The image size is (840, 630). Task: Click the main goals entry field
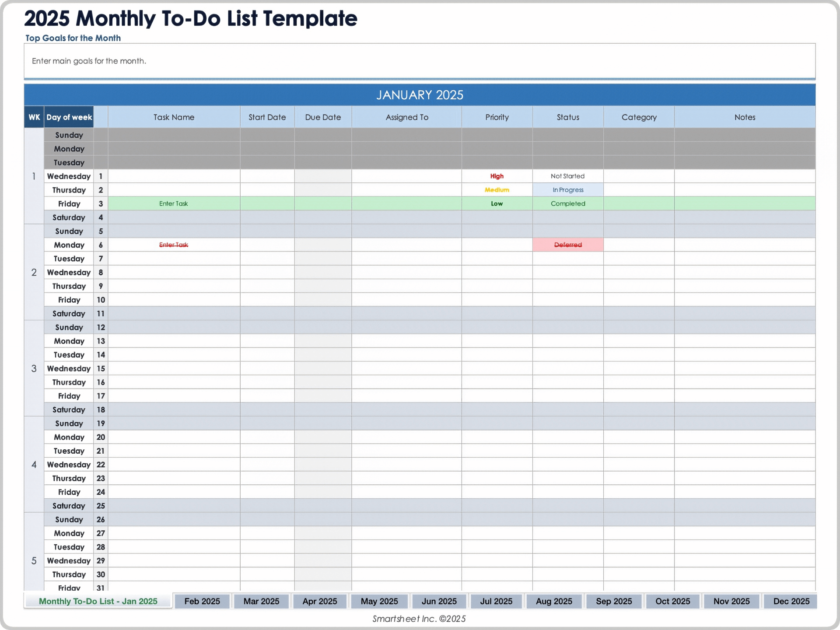tap(419, 61)
